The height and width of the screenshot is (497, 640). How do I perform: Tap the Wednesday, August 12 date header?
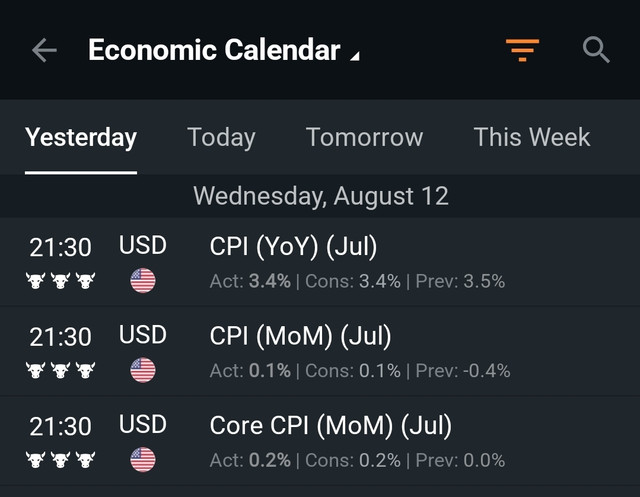pyautogui.click(x=321, y=196)
